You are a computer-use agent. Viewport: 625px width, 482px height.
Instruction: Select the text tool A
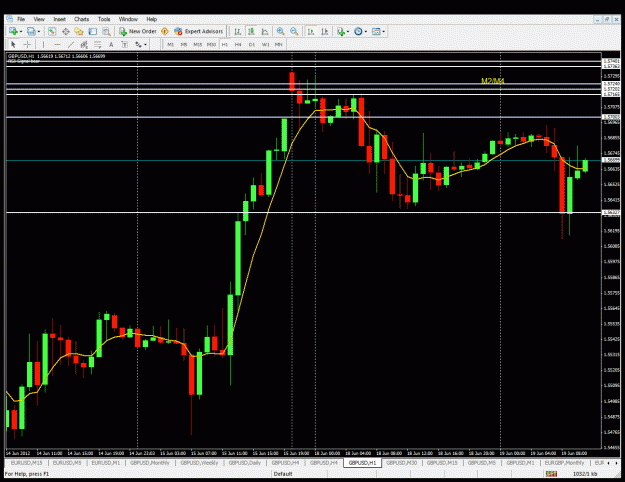[111, 45]
